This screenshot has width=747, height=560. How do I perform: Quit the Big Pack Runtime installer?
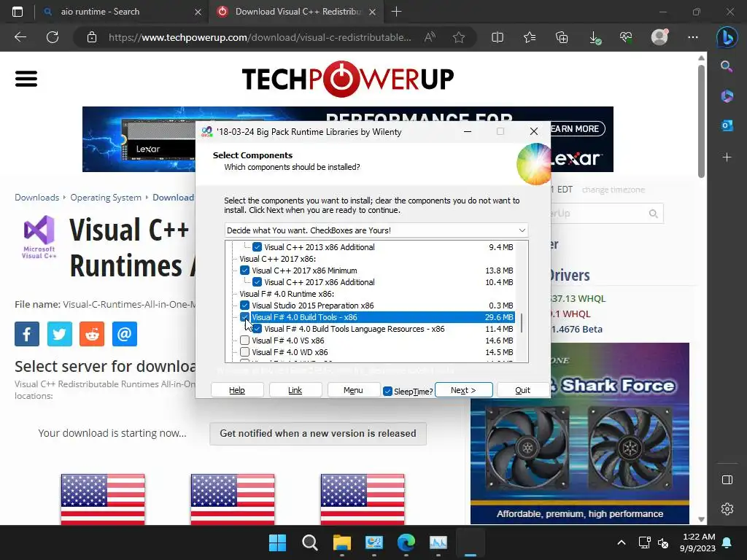pos(522,390)
